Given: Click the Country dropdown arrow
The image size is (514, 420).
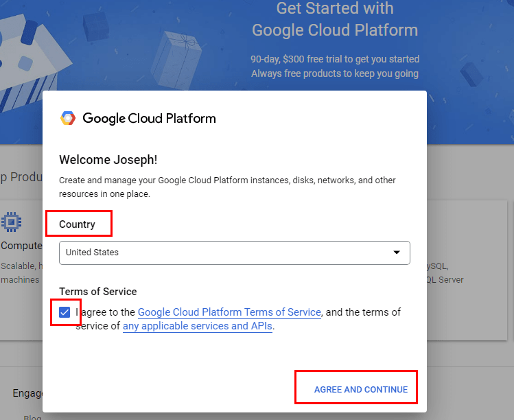Looking at the screenshot, I should click(397, 252).
